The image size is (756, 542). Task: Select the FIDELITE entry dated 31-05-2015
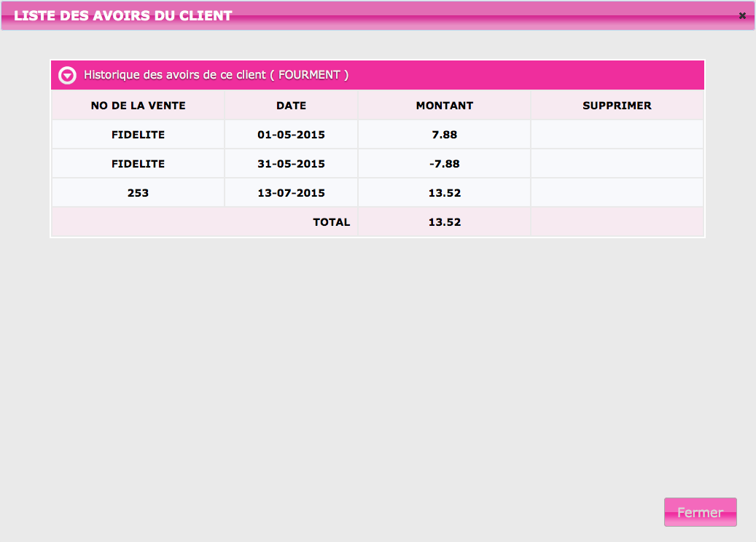[138, 164]
